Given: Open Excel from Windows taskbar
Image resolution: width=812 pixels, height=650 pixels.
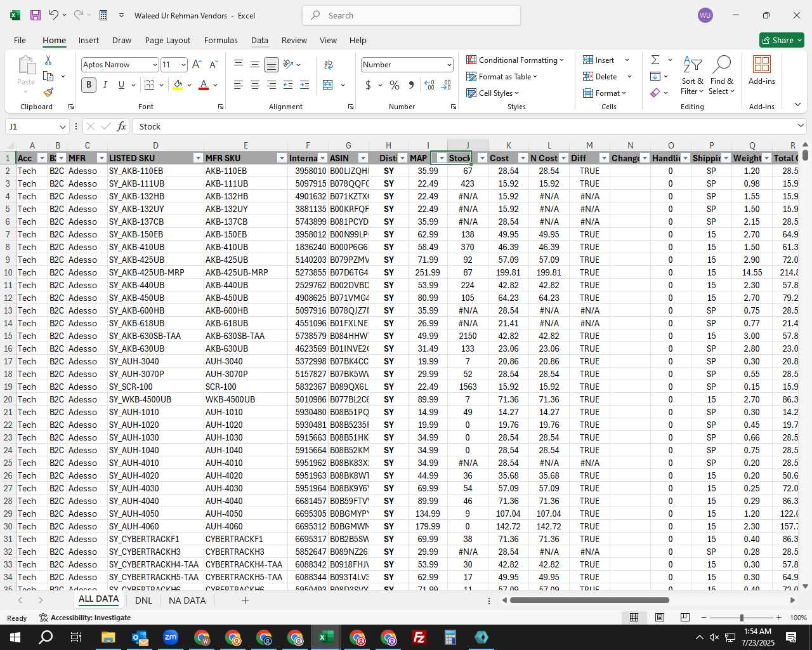Looking at the screenshot, I should (326, 637).
